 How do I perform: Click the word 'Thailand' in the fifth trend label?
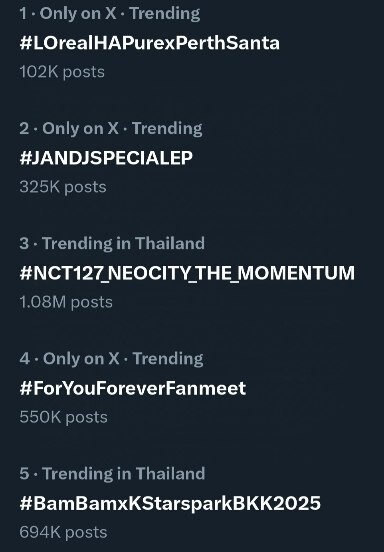(x=170, y=473)
